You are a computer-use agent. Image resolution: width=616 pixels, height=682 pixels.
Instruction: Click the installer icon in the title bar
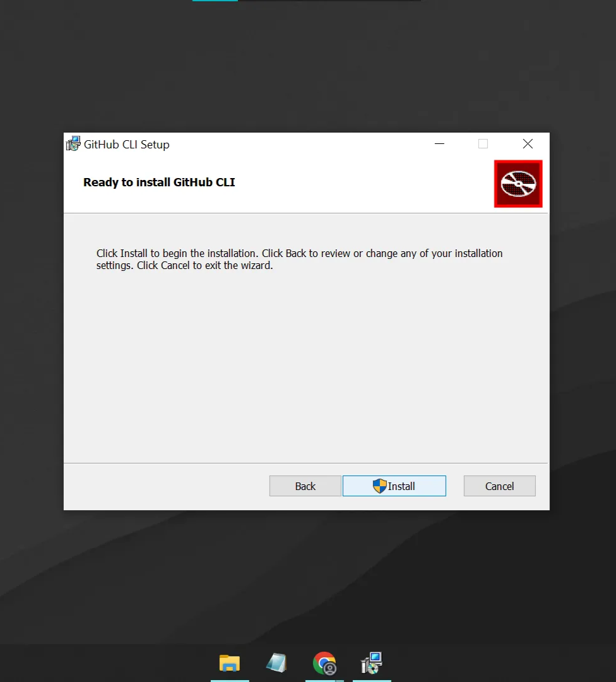pyautogui.click(x=73, y=144)
